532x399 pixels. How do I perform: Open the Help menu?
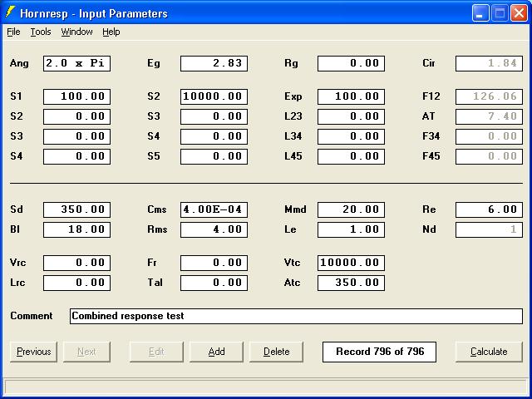coord(111,32)
